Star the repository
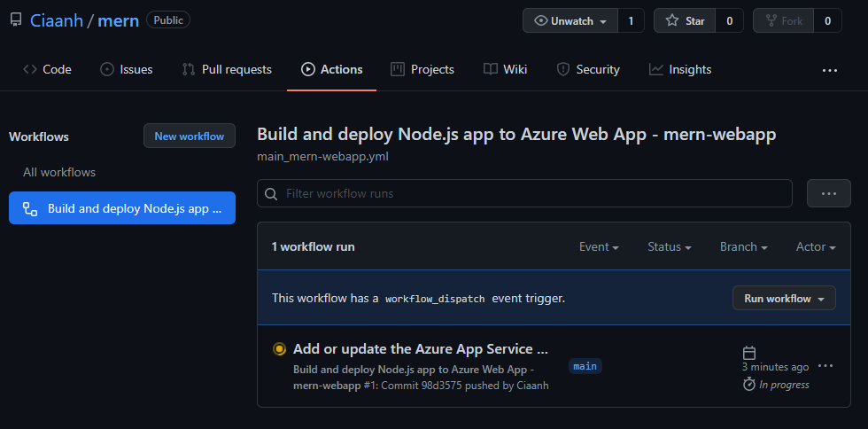This screenshot has height=429, width=868. (x=685, y=21)
